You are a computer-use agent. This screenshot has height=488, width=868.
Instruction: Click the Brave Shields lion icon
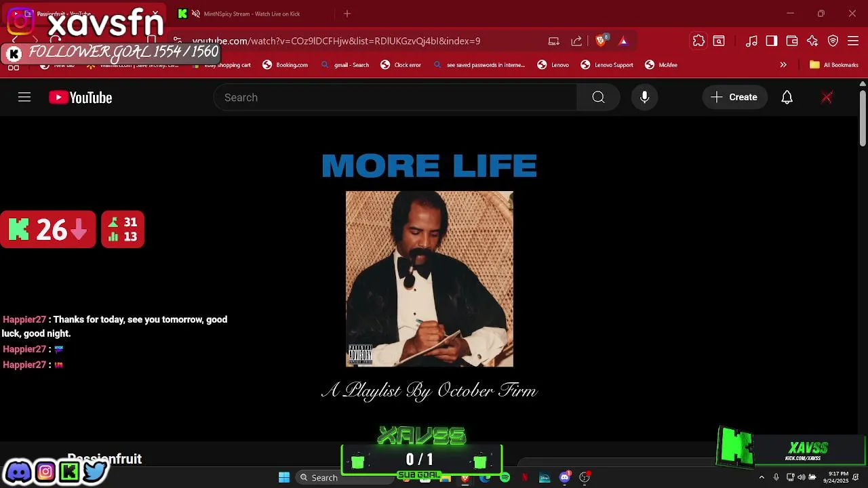tap(600, 41)
